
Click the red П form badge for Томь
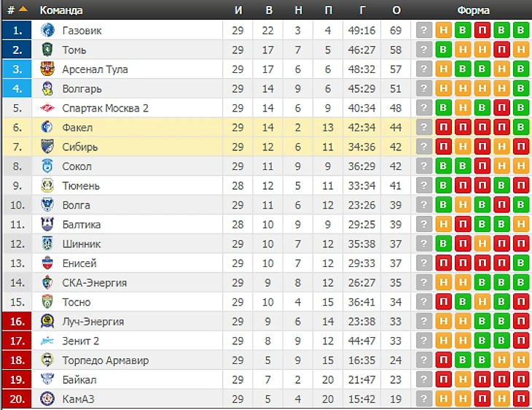coord(501,50)
